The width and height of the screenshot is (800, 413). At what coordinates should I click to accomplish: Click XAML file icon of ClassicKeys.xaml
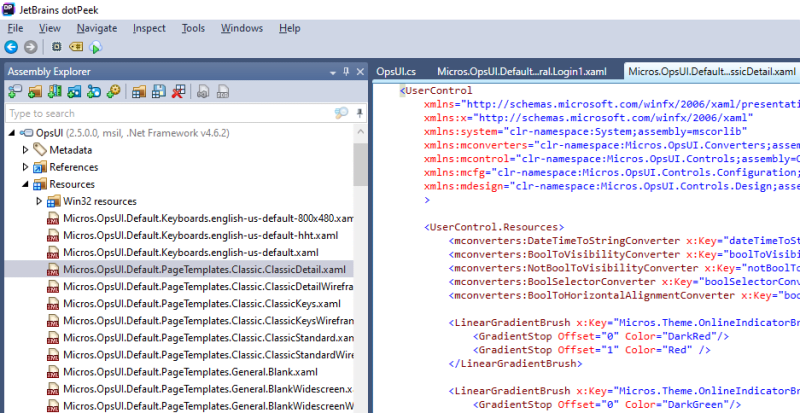pos(53,304)
